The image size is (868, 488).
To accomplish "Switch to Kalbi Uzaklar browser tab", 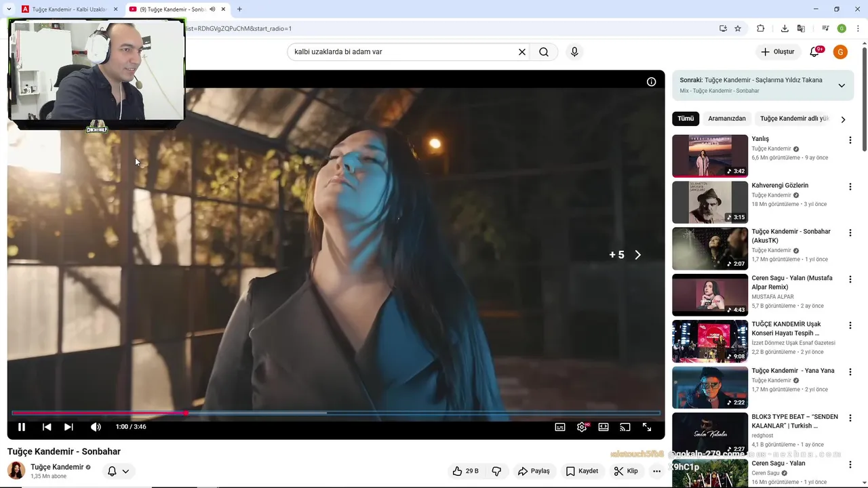I will tap(70, 9).
